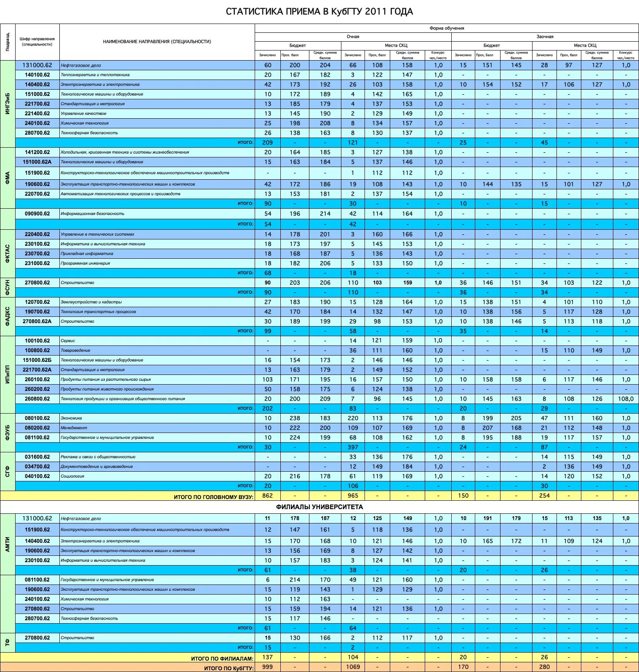Select the 'ФИЛИАЛЫ УНИВЕРСИТЕТА' section heading
Image resolution: width=639 pixels, height=672 pixels.
(x=319, y=507)
